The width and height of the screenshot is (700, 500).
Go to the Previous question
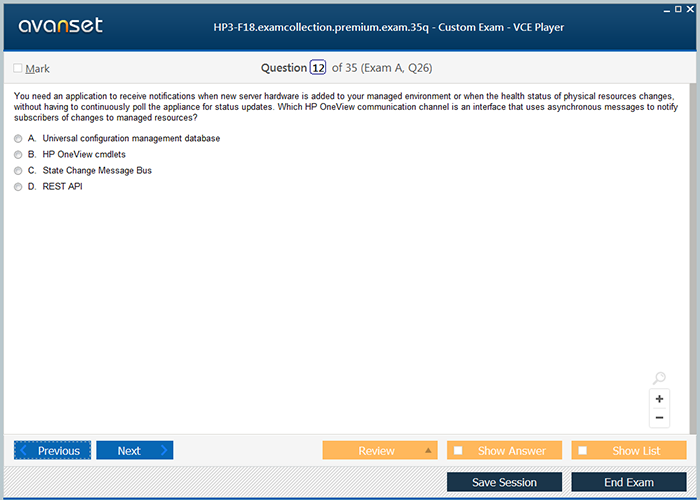[52, 451]
